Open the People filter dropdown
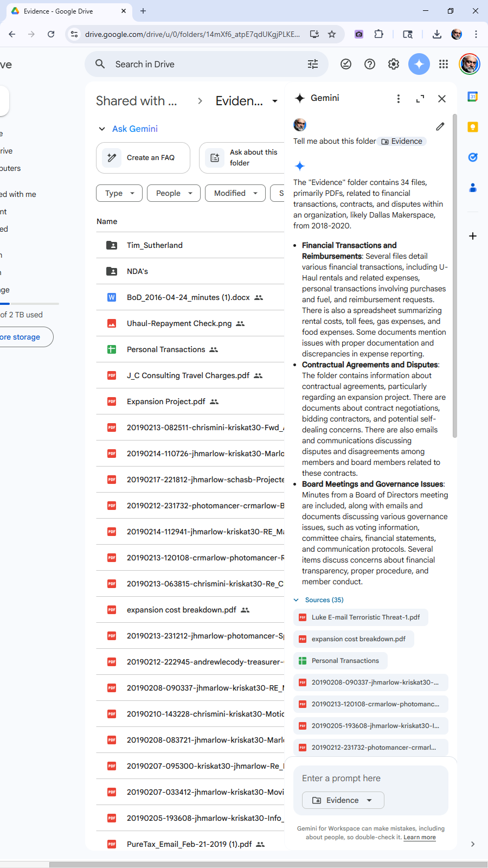The height and width of the screenshot is (868, 488). pyautogui.click(x=174, y=193)
